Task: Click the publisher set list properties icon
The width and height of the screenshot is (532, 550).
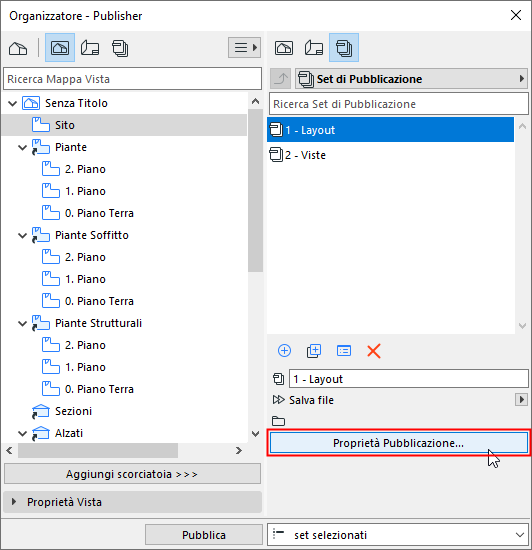Action: 344,351
